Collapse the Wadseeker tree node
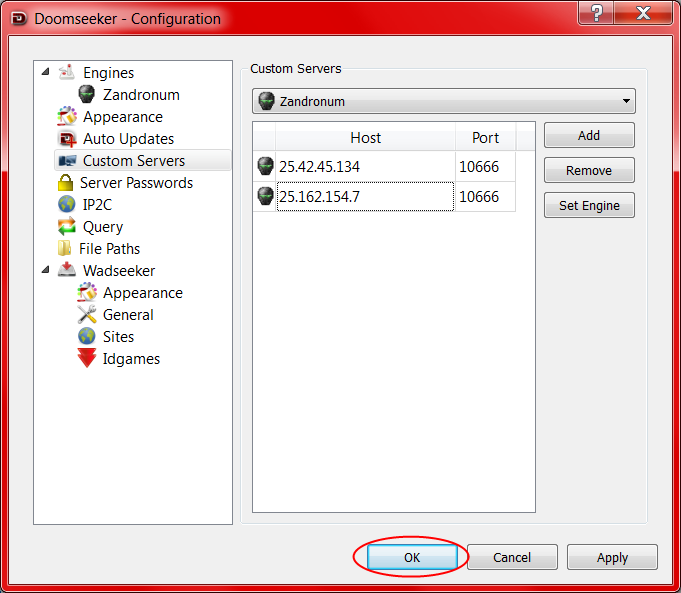This screenshot has height=593, width=681. (x=45, y=270)
